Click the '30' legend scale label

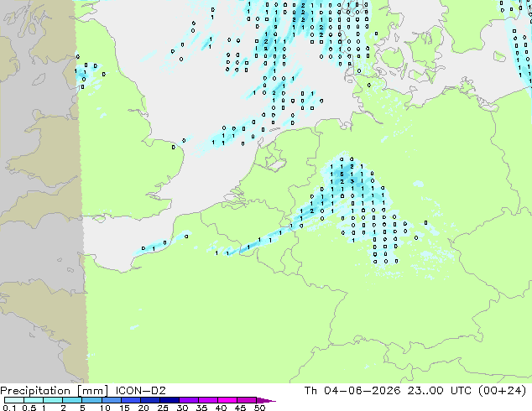click(182, 408)
